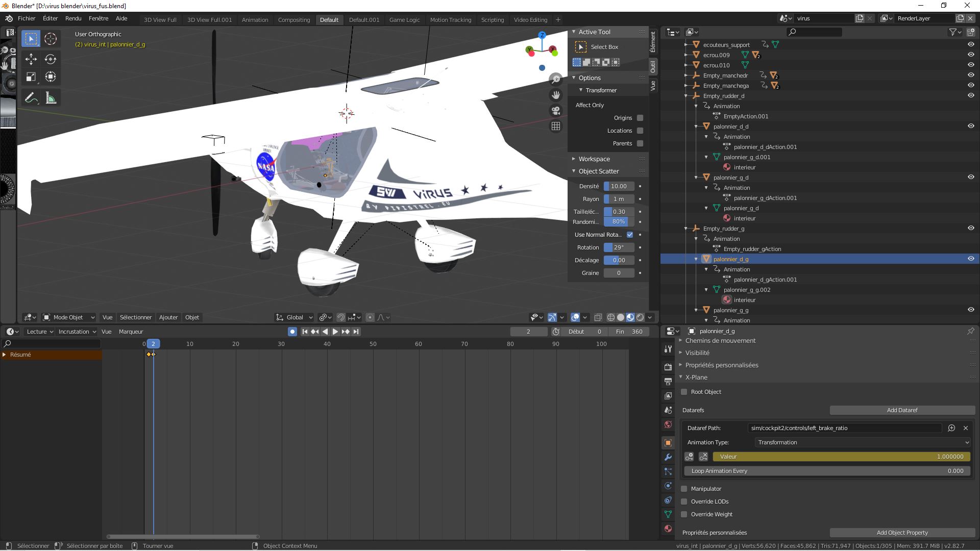Expand the Chemins de mouvement panel
The image size is (980, 551).
pos(719,340)
